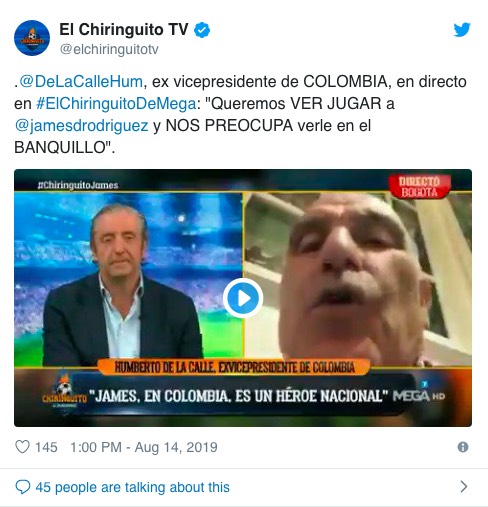This screenshot has width=488, height=507.
Task: Click the Directo Bogota badge in the video
Action: (419, 187)
